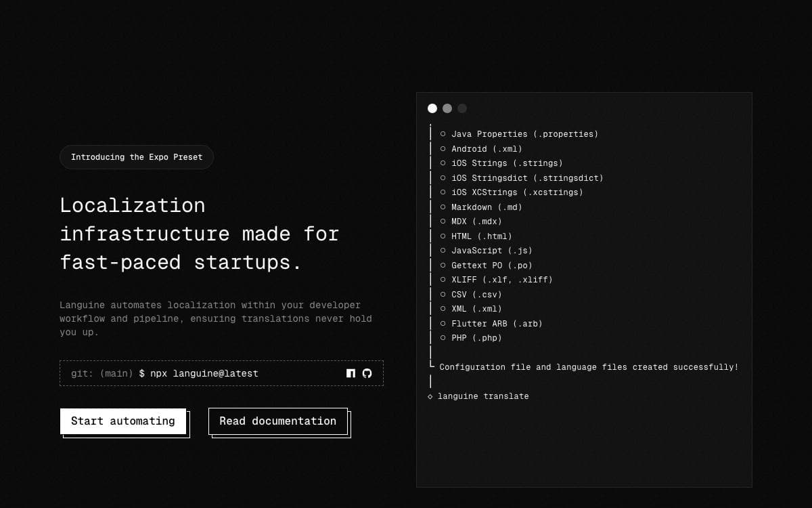Click the white terminal window dot

[432, 108]
